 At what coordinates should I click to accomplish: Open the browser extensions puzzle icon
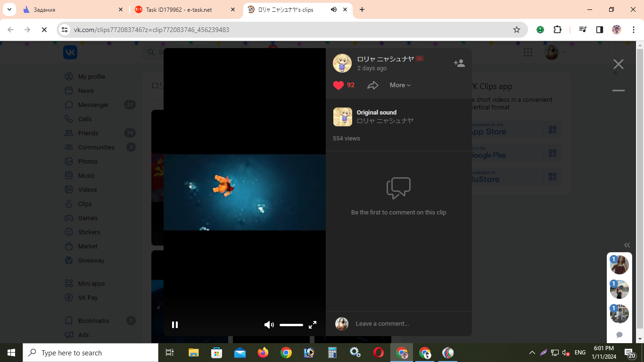(557, 30)
